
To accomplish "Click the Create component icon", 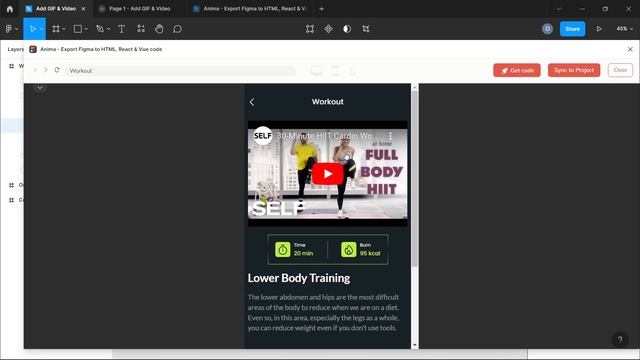I will coord(329,29).
